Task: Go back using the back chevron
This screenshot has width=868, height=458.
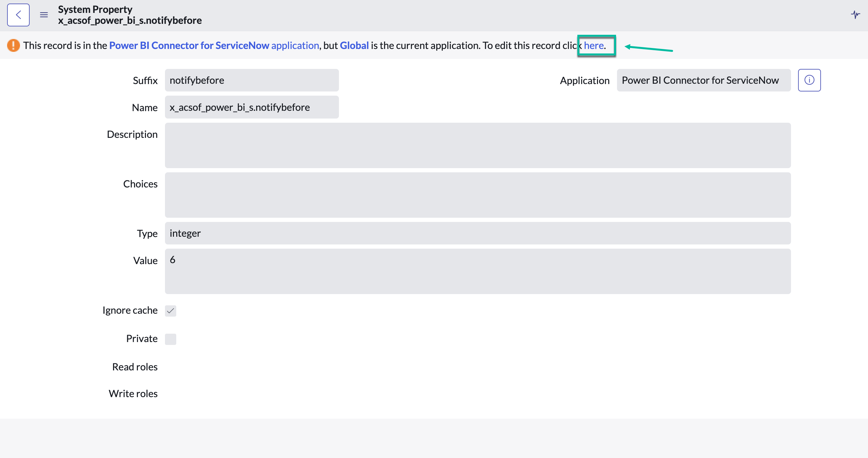Action: tap(18, 15)
